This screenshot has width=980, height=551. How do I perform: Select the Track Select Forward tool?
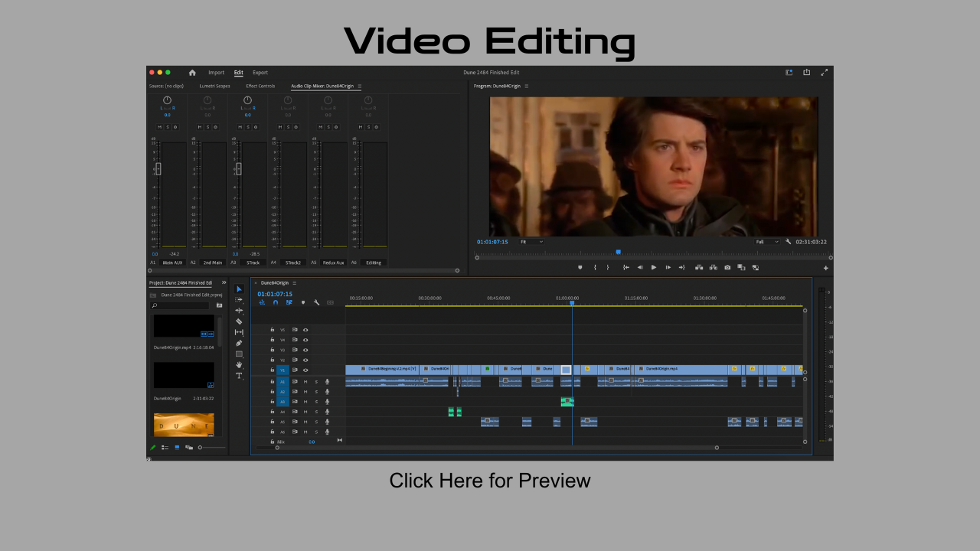[x=239, y=299]
